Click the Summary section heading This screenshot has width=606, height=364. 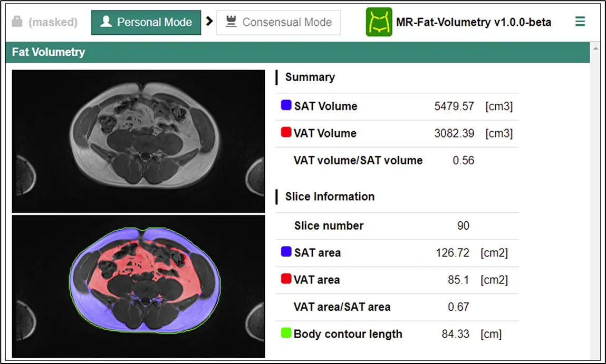click(x=310, y=77)
